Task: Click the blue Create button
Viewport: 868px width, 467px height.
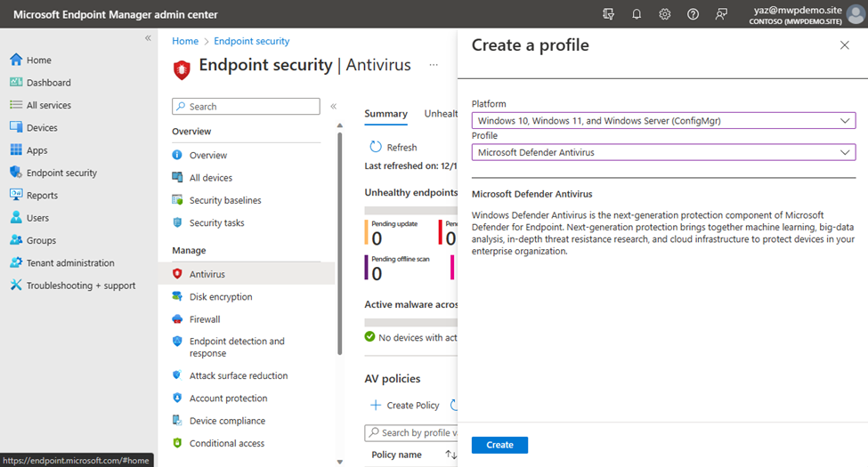Action: 499,445
